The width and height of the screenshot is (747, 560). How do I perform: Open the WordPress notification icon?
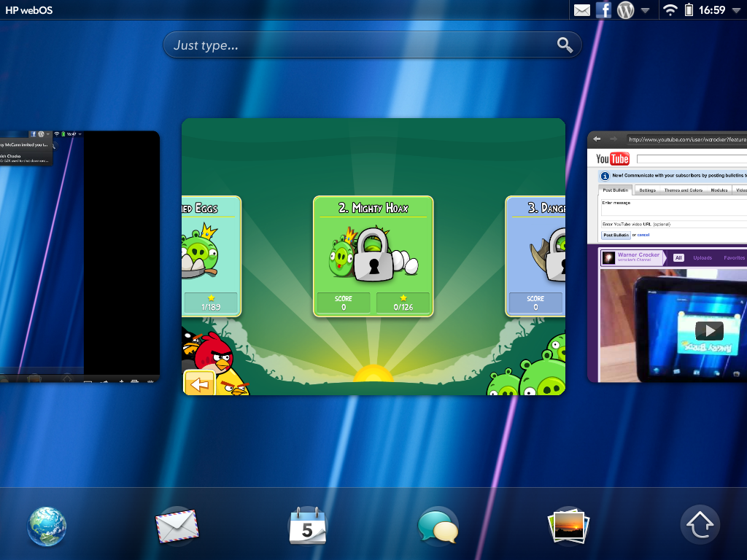point(625,10)
